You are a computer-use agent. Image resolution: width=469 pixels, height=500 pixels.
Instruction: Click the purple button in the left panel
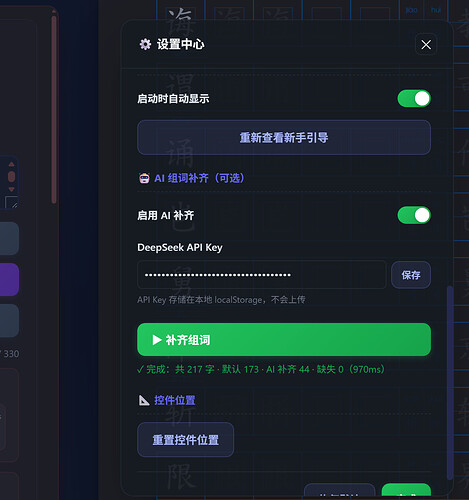[9, 279]
